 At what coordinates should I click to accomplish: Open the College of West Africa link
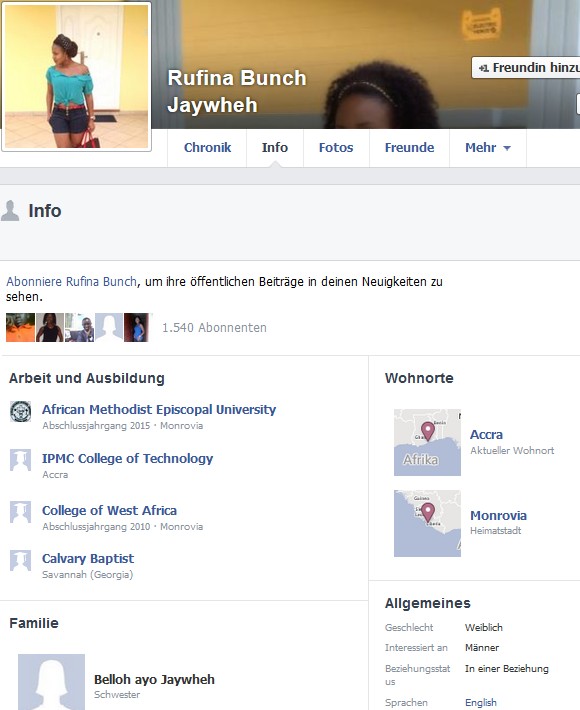109,510
